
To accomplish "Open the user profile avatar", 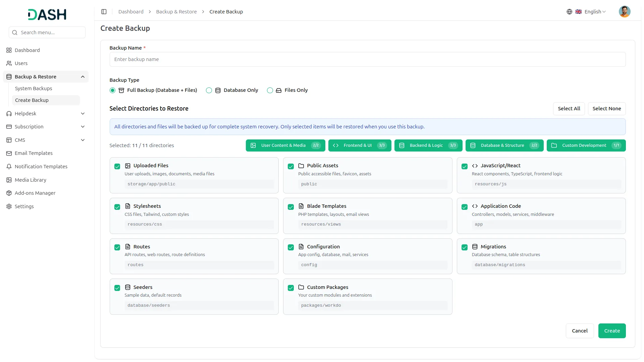I will (624, 11).
